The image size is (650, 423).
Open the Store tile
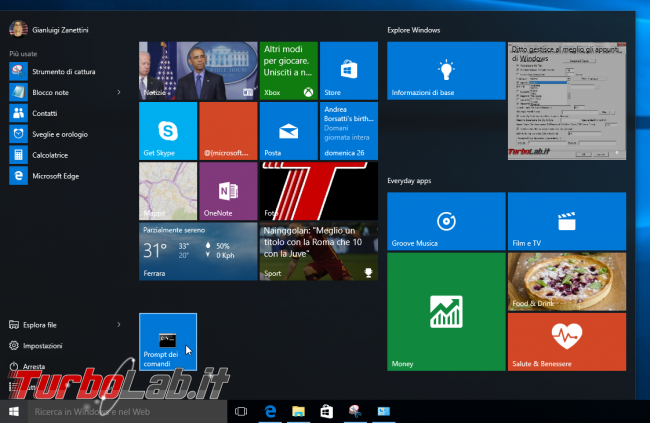(349, 71)
